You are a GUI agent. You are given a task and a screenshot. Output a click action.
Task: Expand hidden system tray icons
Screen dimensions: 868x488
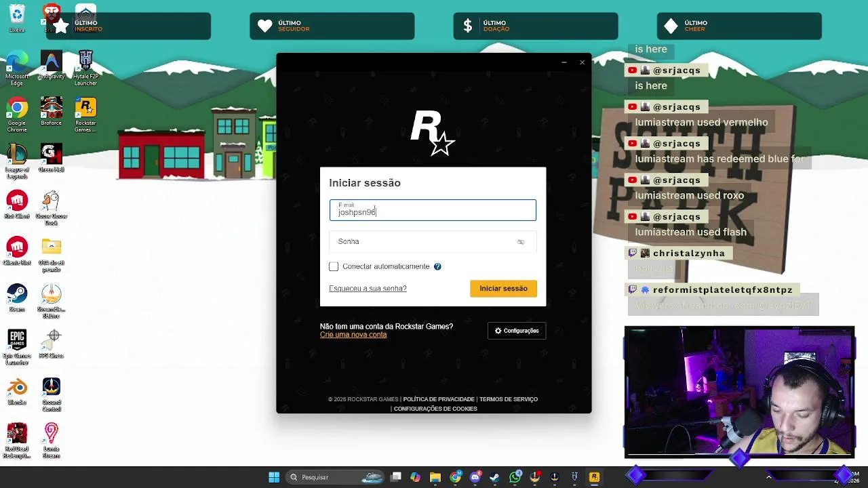768,477
